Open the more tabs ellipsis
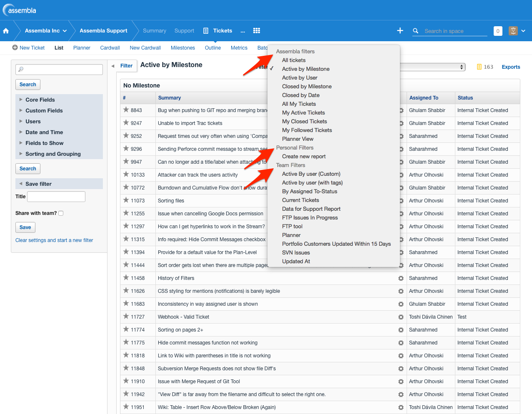 point(243,31)
